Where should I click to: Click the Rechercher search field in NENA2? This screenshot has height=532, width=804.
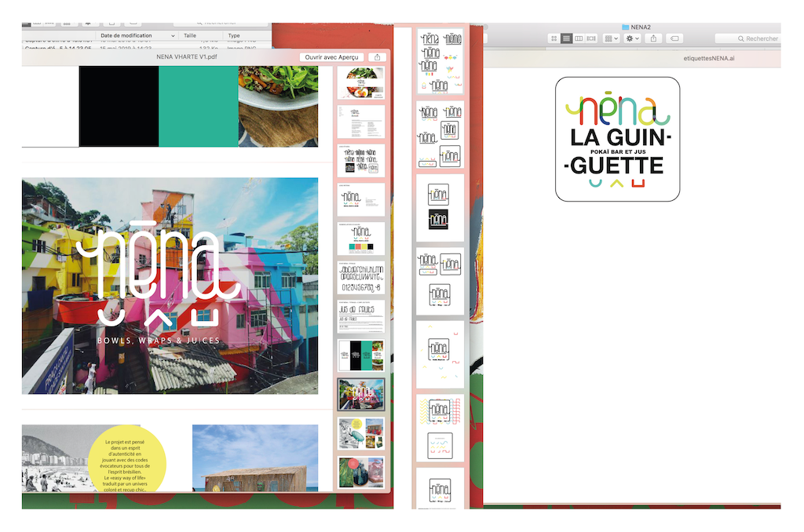pyautogui.click(x=748, y=38)
